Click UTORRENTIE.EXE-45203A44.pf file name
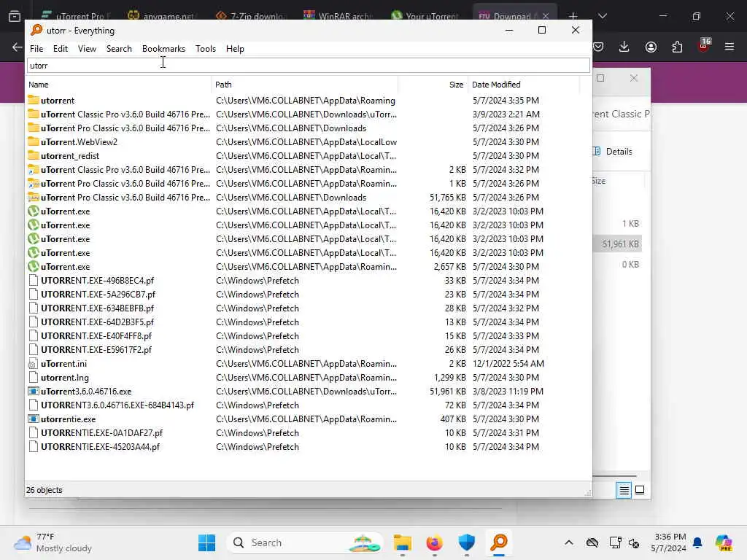Viewport: 747px width, 560px height. tap(101, 447)
